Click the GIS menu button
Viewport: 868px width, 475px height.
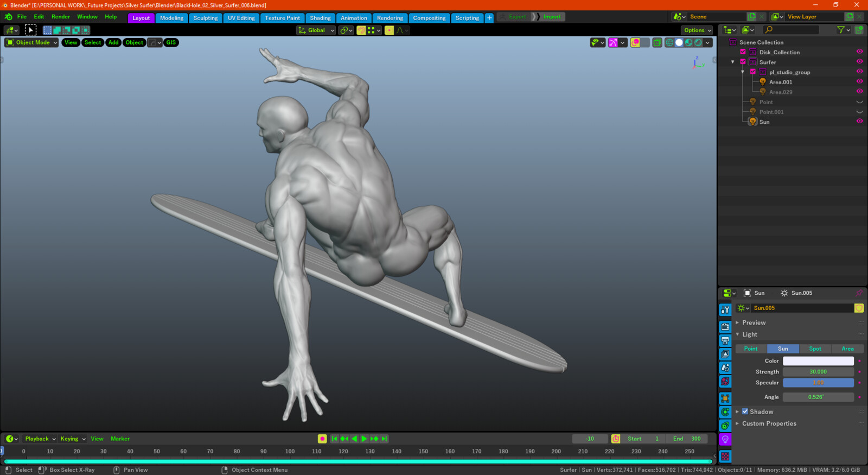tap(171, 42)
